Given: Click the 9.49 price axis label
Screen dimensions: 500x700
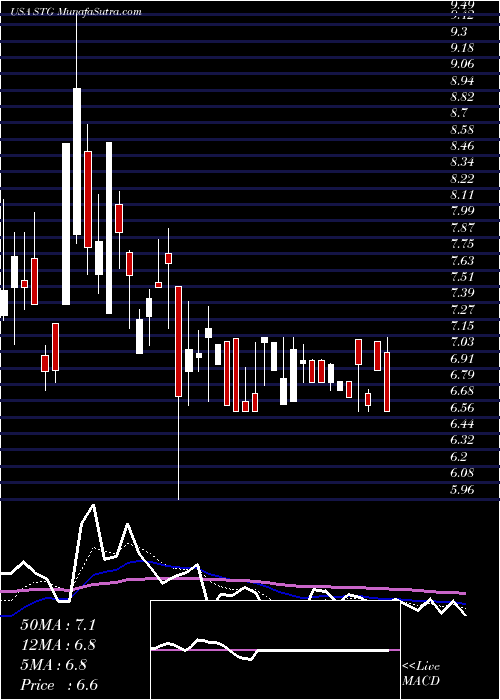Looking at the screenshot, I should coord(462,5).
